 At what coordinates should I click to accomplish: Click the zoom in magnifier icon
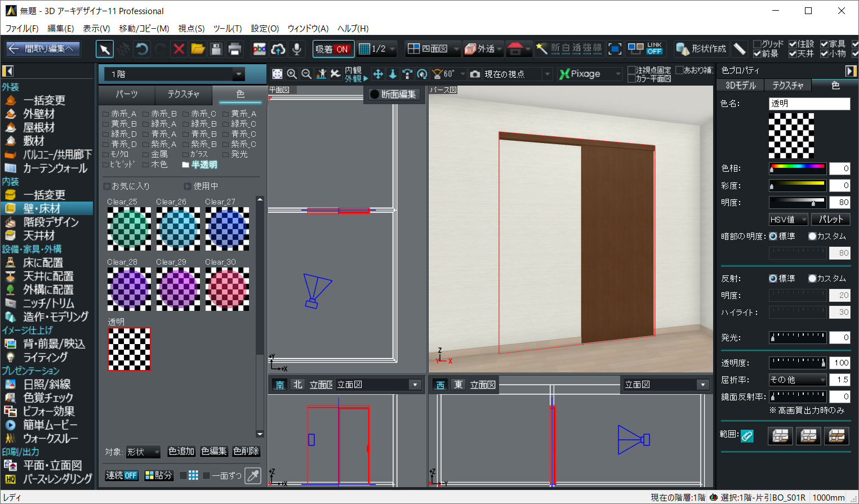(x=292, y=74)
